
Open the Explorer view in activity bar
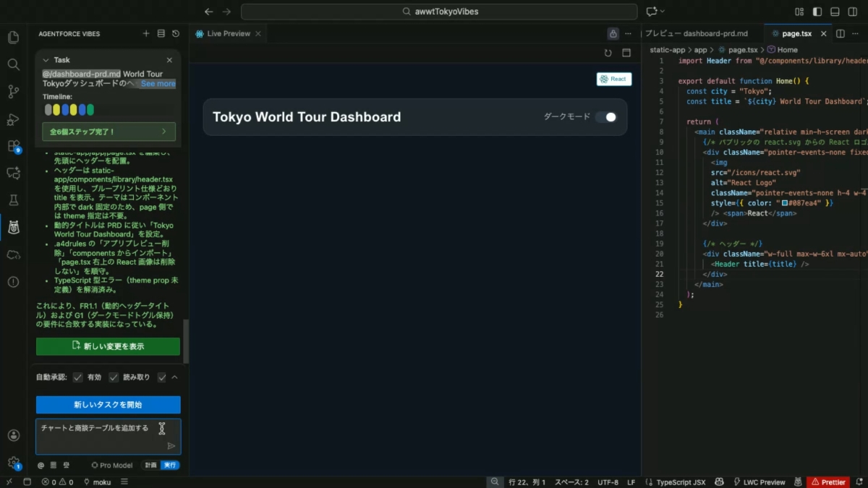[x=13, y=37]
